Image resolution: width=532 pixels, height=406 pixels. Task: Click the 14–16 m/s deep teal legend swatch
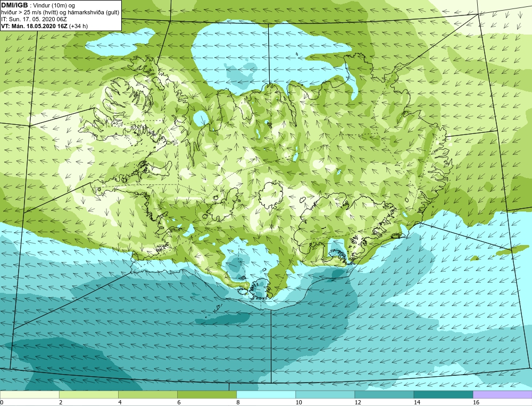click(x=443, y=394)
